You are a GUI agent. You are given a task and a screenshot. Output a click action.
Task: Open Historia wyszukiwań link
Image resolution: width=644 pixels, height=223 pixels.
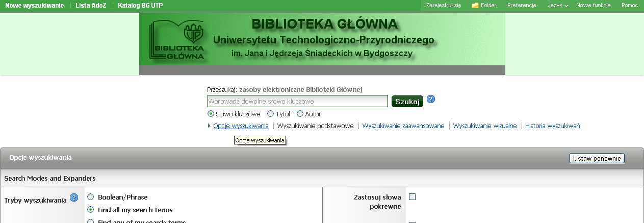coord(553,126)
